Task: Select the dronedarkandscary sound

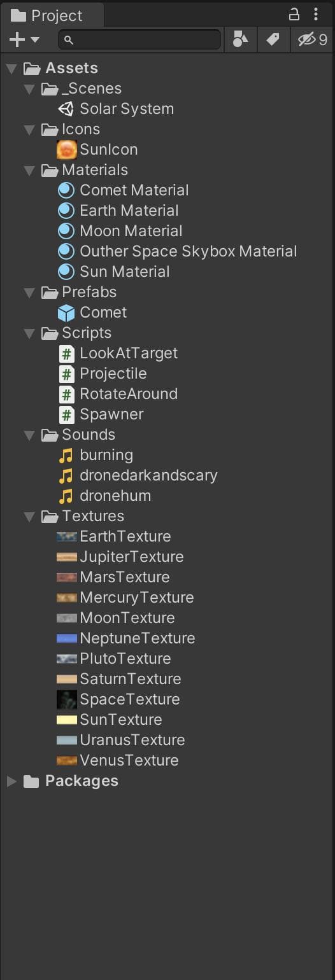Action: point(138,475)
